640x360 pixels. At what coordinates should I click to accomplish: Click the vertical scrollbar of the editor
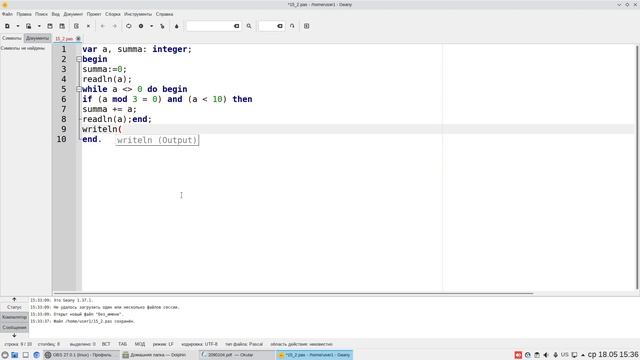(637, 167)
